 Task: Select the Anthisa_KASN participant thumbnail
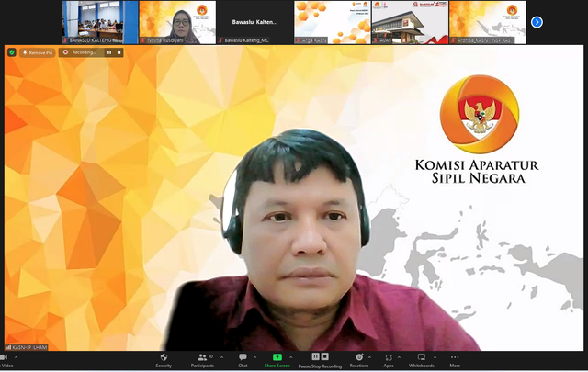click(488, 22)
